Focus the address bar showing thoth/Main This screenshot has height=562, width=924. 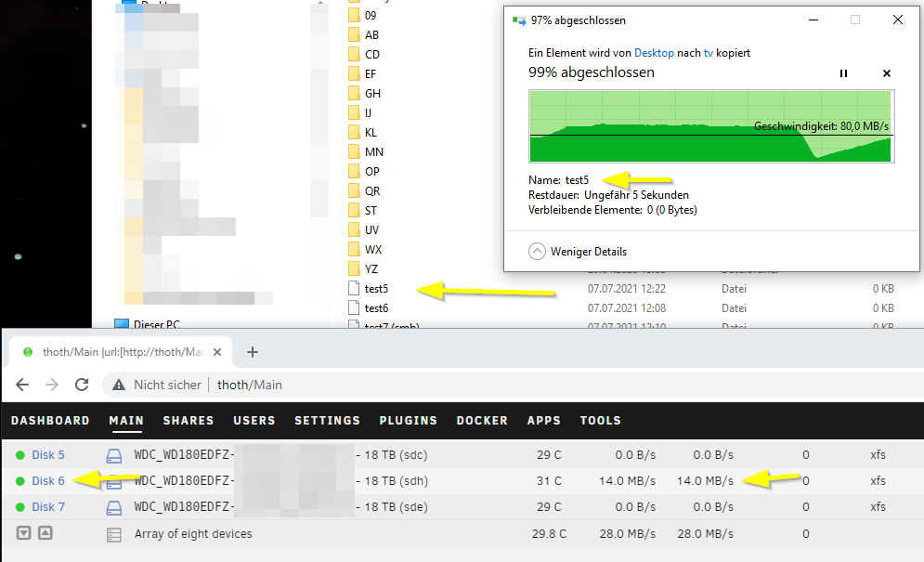tap(250, 386)
